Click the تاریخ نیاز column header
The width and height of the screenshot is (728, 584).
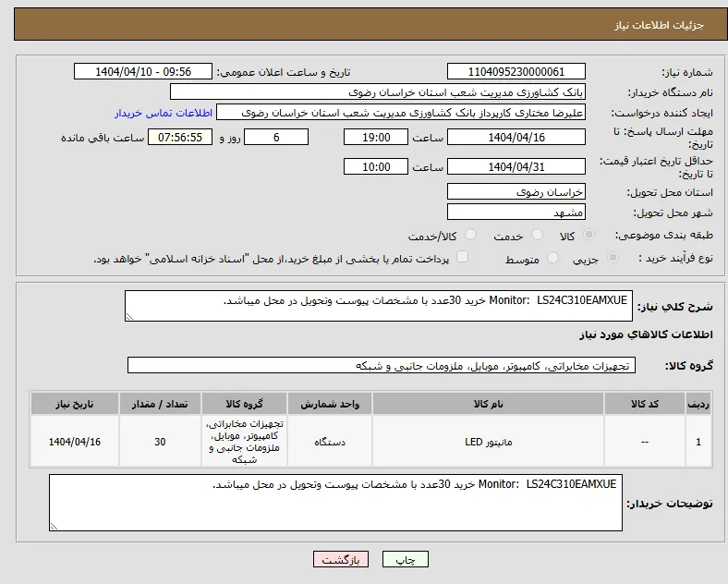tap(75, 404)
